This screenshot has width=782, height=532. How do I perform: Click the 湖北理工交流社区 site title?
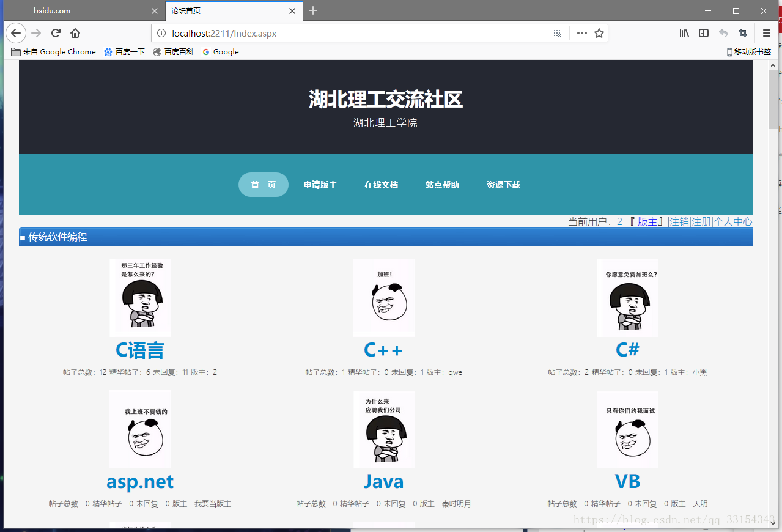click(386, 99)
